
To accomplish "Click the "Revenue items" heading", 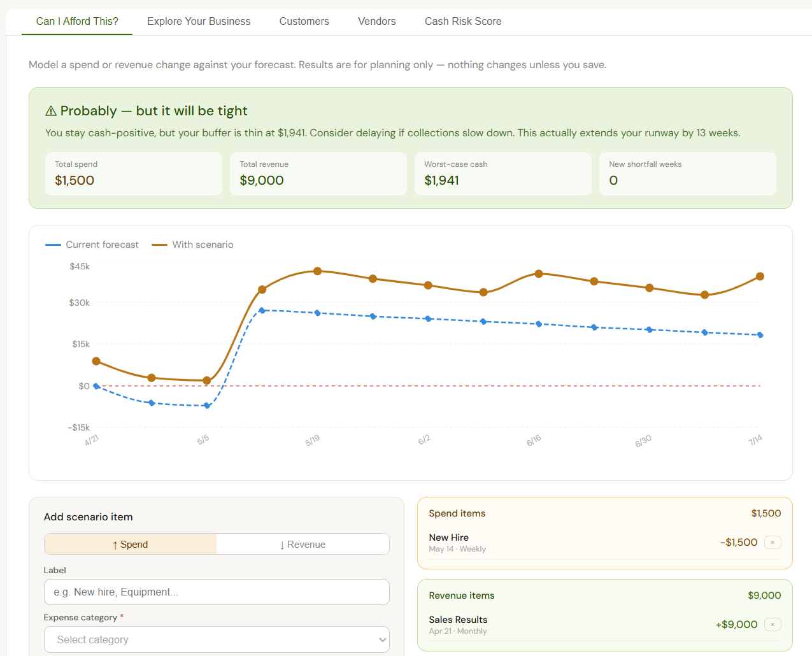I will tap(462, 595).
